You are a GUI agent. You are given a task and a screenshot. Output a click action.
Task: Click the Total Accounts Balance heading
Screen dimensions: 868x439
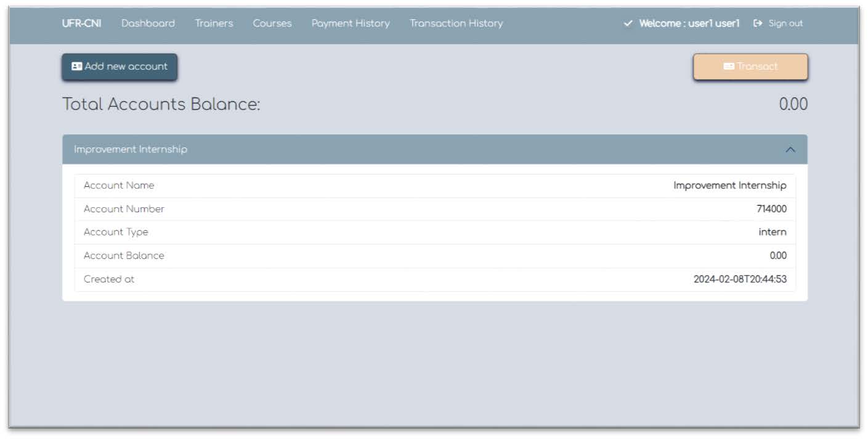tap(161, 104)
